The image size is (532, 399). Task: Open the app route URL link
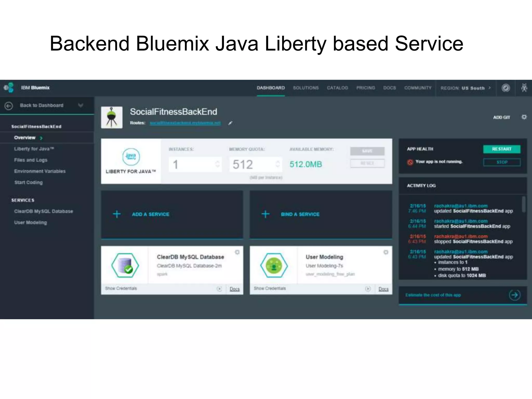(x=185, y=123)
